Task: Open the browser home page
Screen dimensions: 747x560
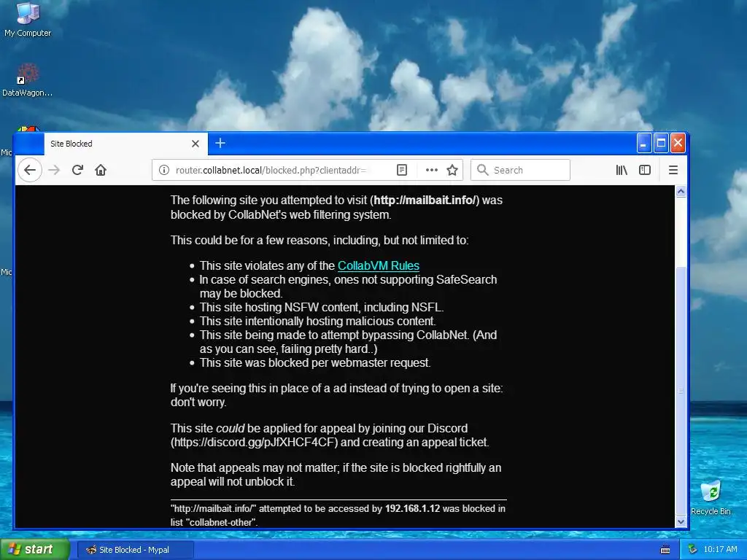Action: pos(101,170)
